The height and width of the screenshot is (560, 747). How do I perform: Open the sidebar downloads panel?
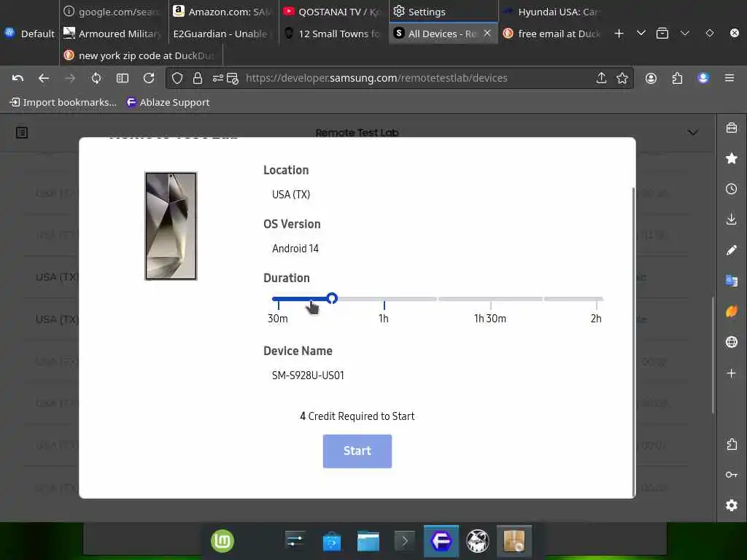pos(732,219)
